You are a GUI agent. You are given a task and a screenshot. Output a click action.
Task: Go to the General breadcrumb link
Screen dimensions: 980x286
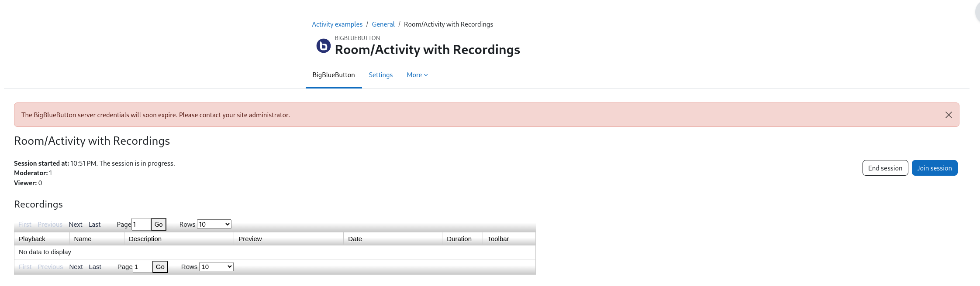tap(383, 24)
